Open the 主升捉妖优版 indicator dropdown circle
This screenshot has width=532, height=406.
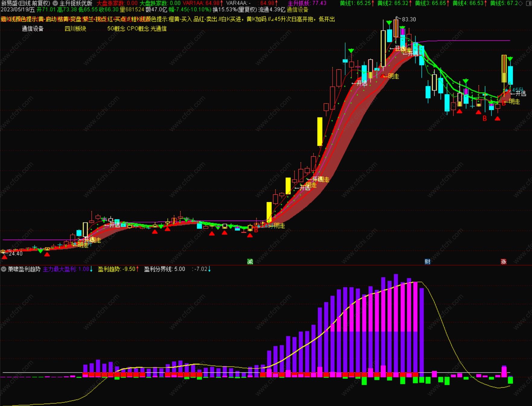click(x=55, y=3)
